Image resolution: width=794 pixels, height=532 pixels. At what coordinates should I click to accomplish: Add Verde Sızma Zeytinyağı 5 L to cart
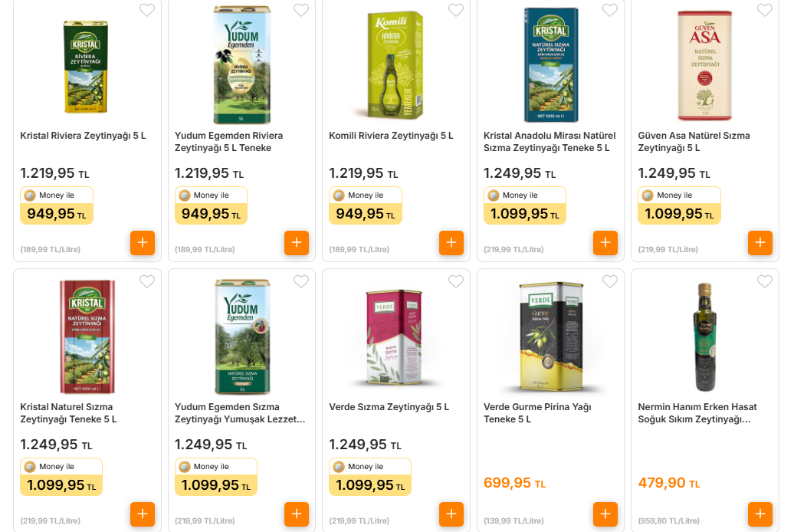pos(451,514)
